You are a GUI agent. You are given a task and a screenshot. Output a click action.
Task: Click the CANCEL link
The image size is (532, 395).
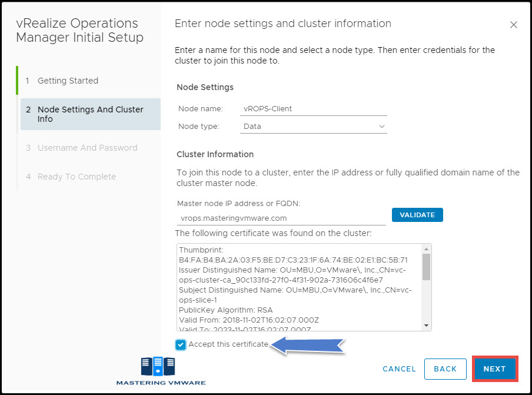point(399,369)
